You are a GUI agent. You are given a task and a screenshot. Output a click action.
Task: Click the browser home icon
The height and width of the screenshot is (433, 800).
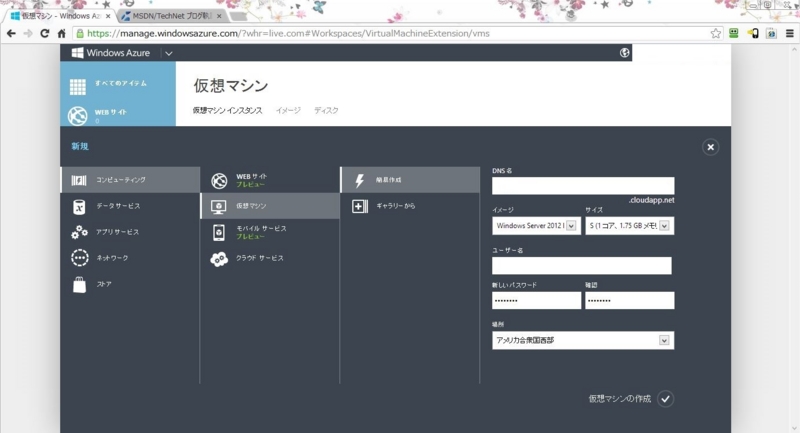[x=61, y=34]
